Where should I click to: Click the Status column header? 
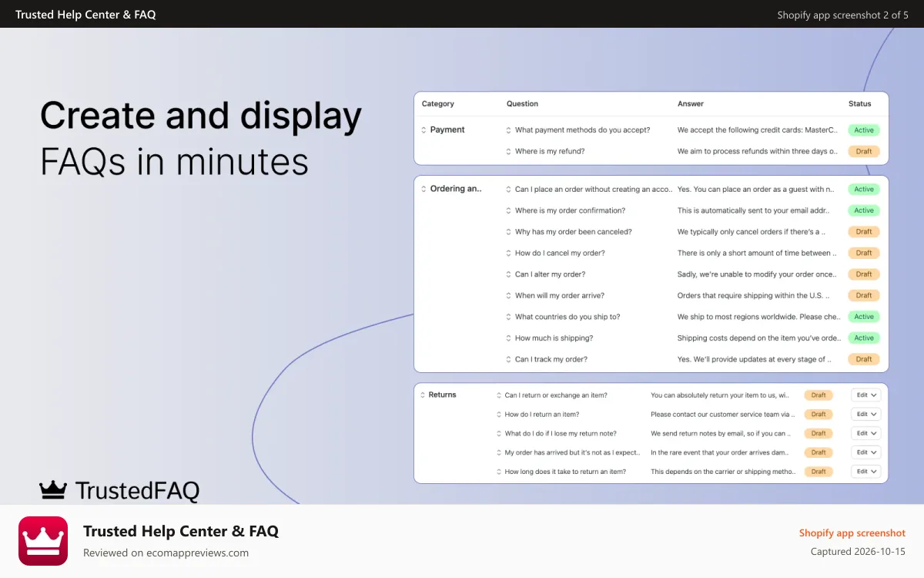click(860, 103)
